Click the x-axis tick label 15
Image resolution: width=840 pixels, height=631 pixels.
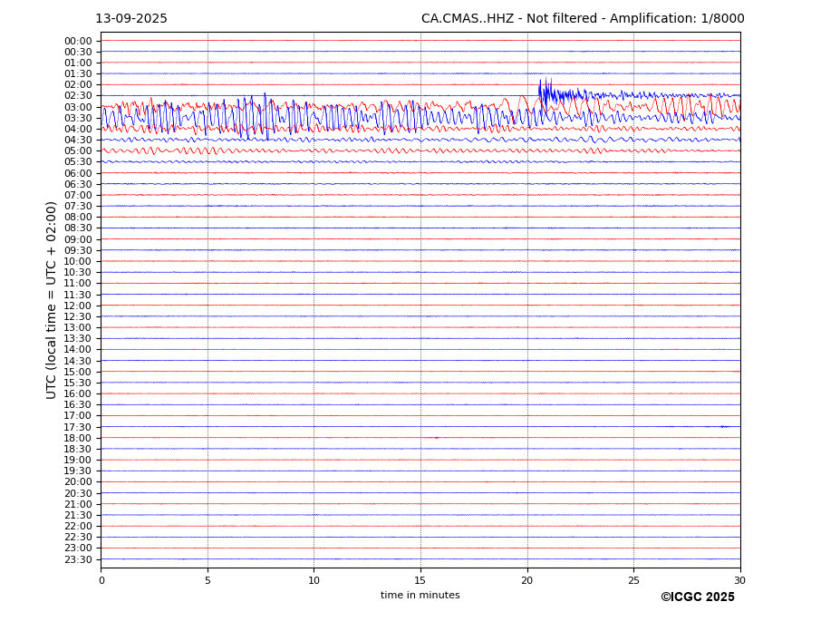(420, 580)
